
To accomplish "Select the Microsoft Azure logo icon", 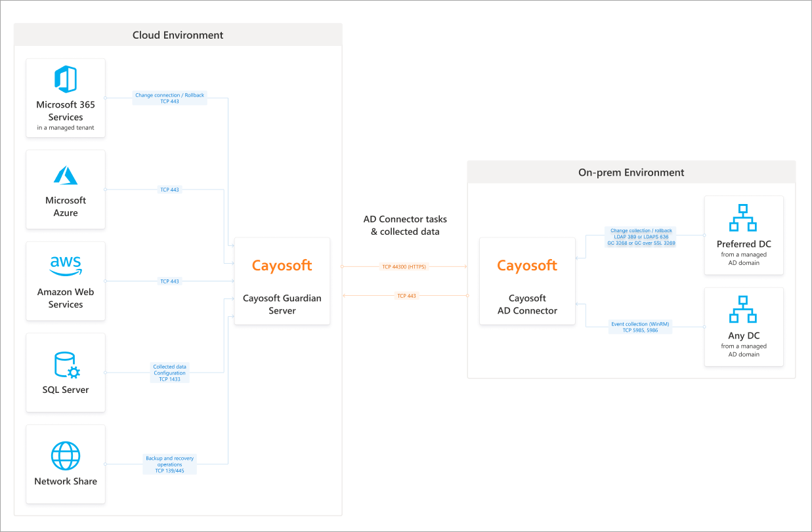I will 66,175.
